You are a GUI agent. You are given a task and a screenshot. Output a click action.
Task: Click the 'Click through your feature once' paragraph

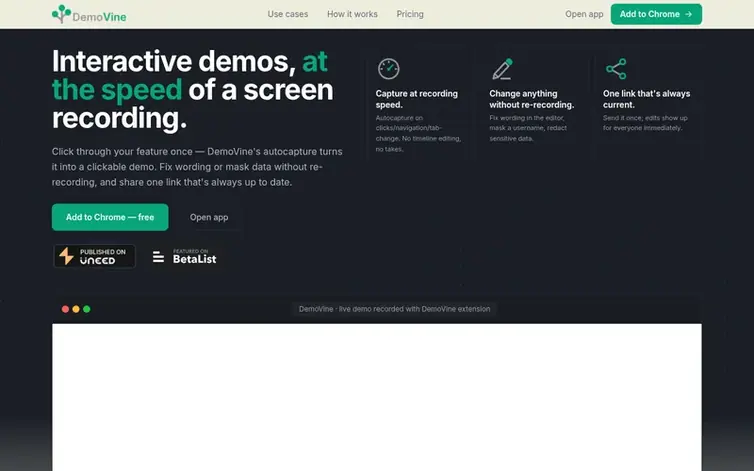pos(197,167)
